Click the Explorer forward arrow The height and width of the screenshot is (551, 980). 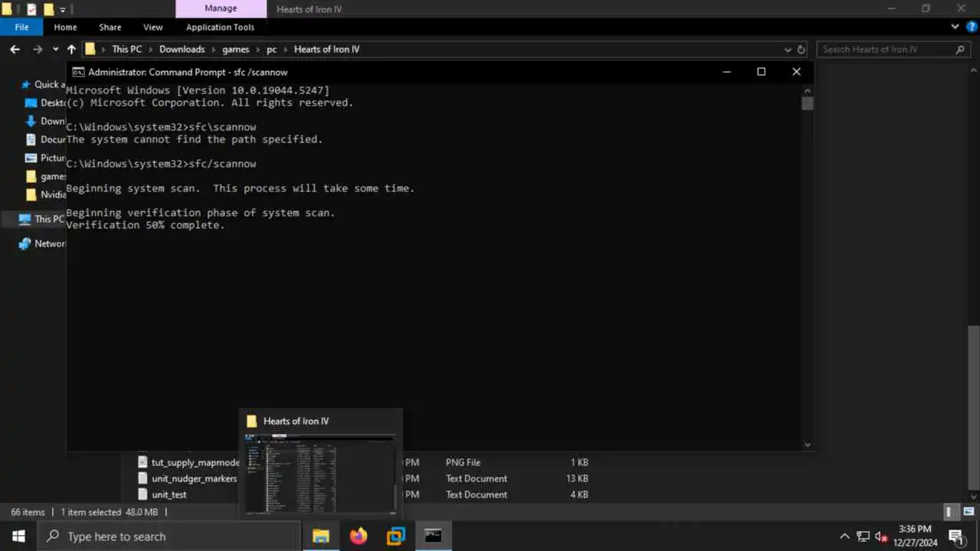38,49
